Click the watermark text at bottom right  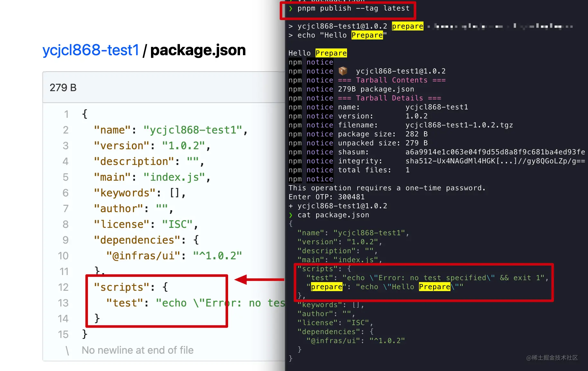tap(552, 358)
